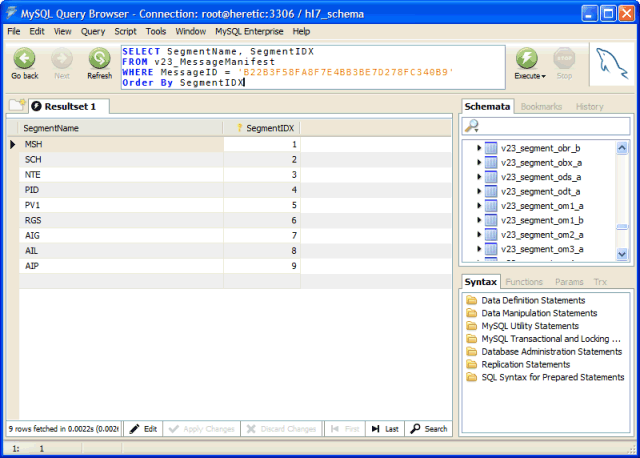
Task: Open the MySQL Enterprise menu
Action: tap(249, 31)
